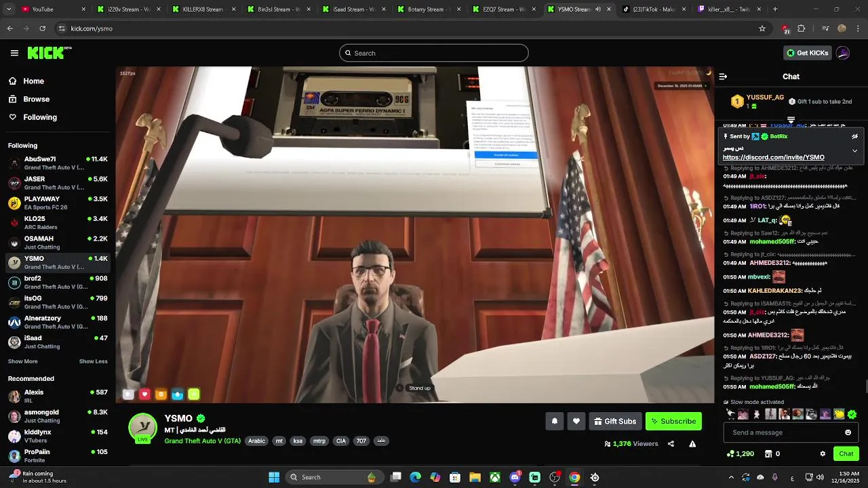Open recommended channel kiddlynx

pyautogui.click(x=58, y=436)
